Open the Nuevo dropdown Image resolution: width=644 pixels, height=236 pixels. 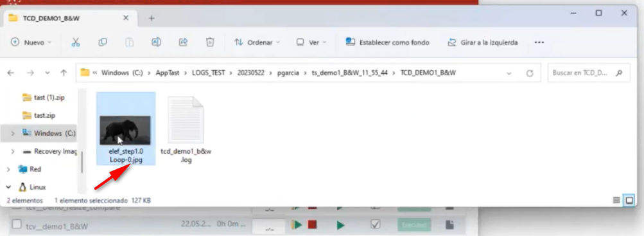pos(31,42)
